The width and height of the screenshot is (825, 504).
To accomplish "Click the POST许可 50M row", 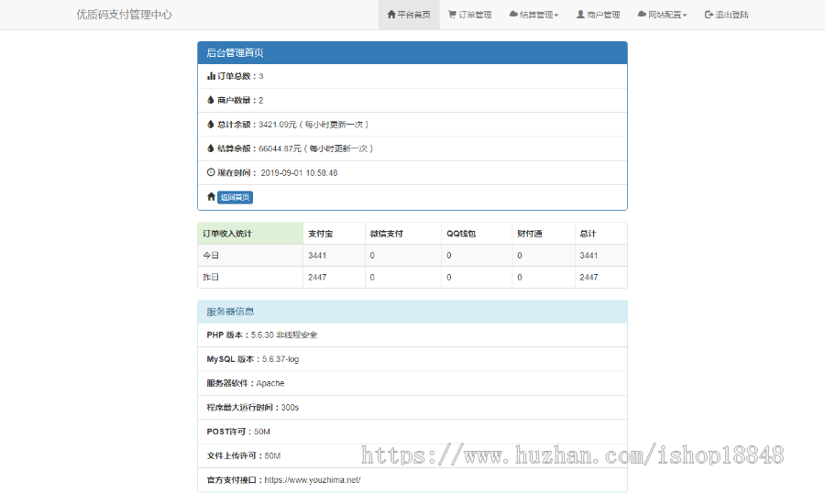I will 412,432.
